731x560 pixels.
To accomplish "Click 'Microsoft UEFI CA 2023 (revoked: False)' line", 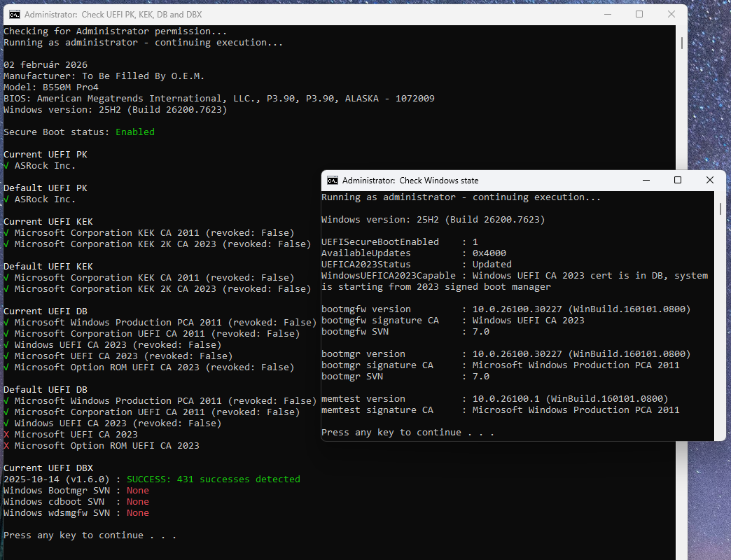I will click(118, 356).
